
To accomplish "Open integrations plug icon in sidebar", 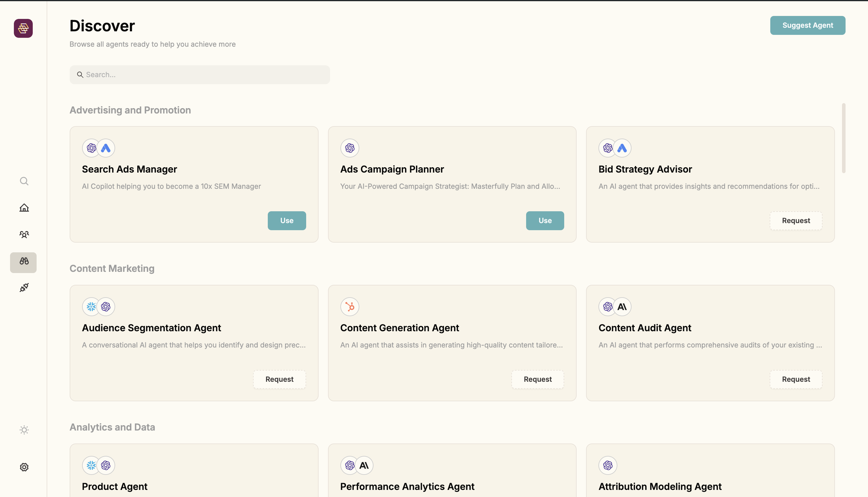I will pos(24,288).
